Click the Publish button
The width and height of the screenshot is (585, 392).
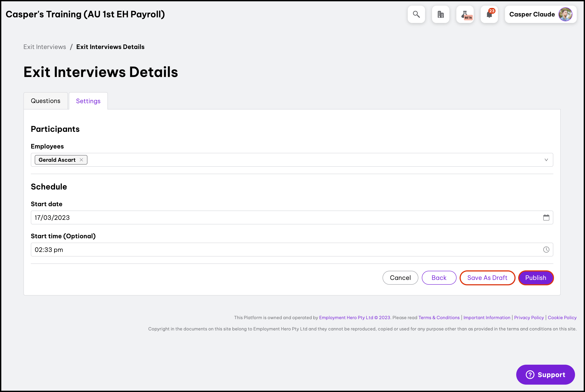click(536, 278)
